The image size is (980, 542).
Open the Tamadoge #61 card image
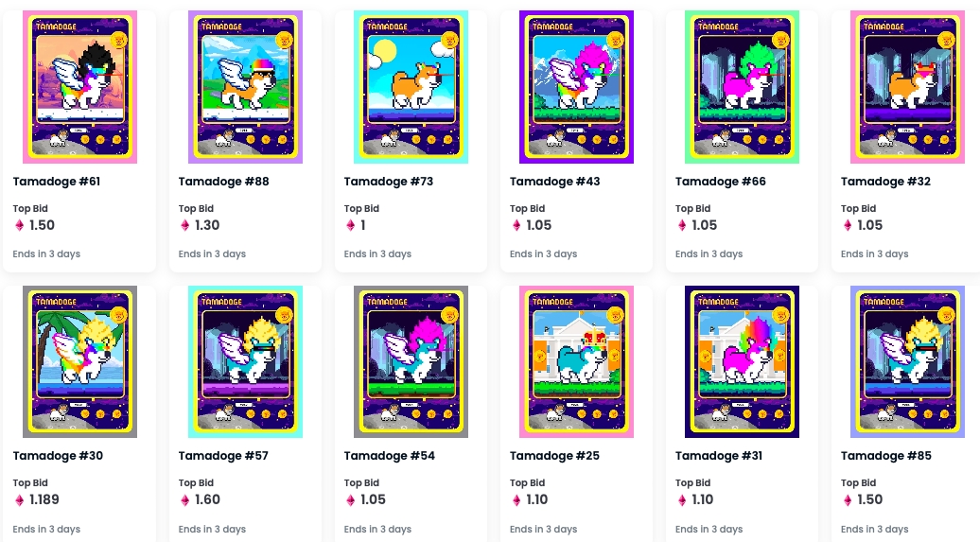tap(80, 87)
